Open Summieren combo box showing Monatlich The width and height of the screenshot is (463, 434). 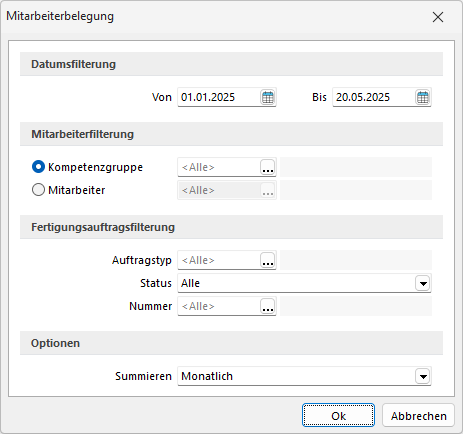click(x=304, y=376)
